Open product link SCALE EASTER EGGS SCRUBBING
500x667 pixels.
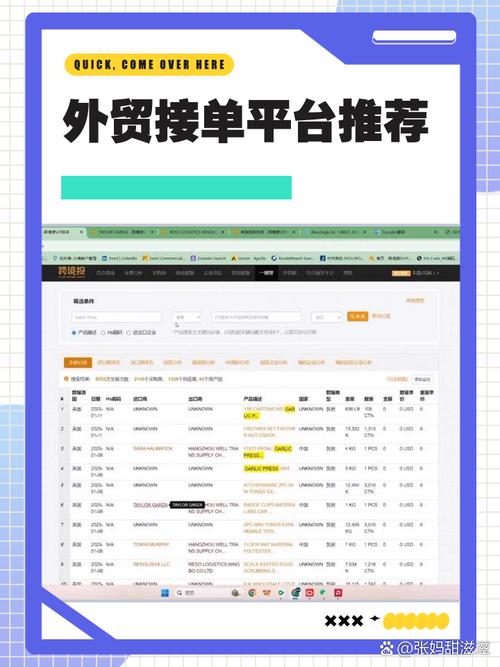click(268, 567)
